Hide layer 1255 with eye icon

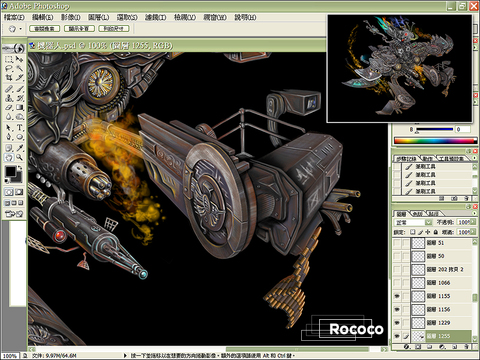(x=397, y=336)
